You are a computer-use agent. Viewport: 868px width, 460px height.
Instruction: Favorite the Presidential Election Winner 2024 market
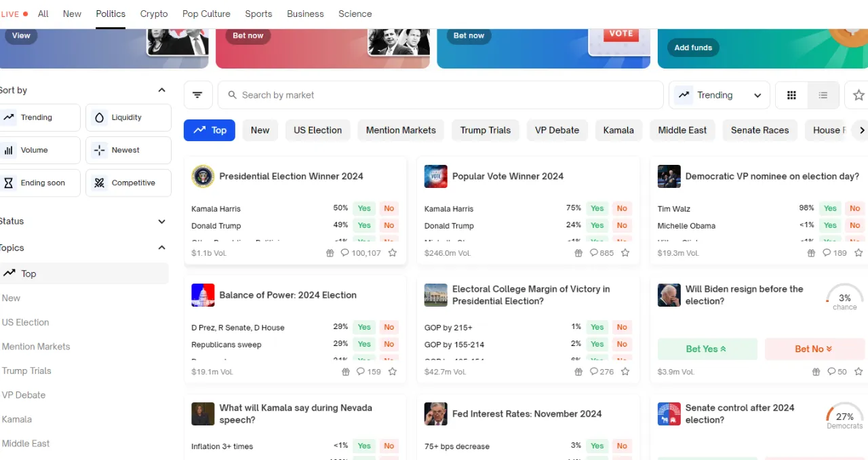coord(393,253)
